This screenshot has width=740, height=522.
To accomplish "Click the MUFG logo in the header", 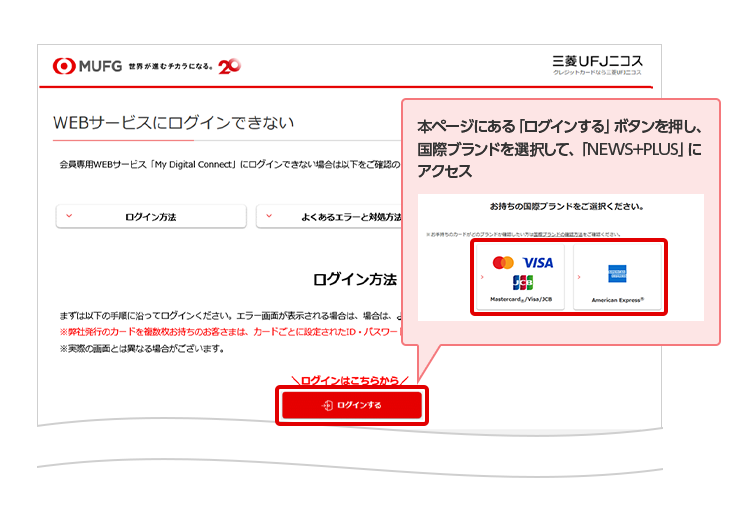I will [x=87, y=66].
